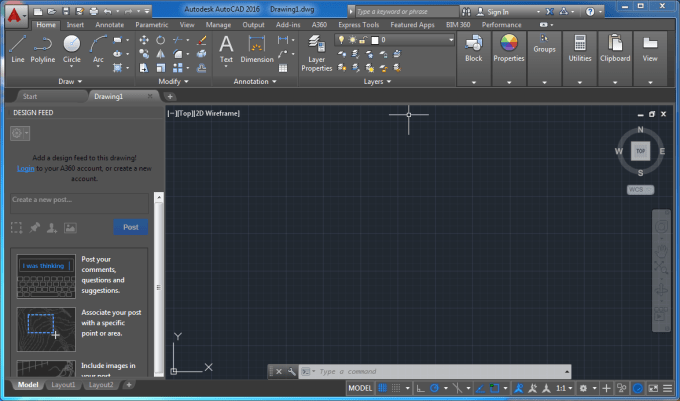Expand the Draw panel

pyautogui.click(x=70, y=82)
